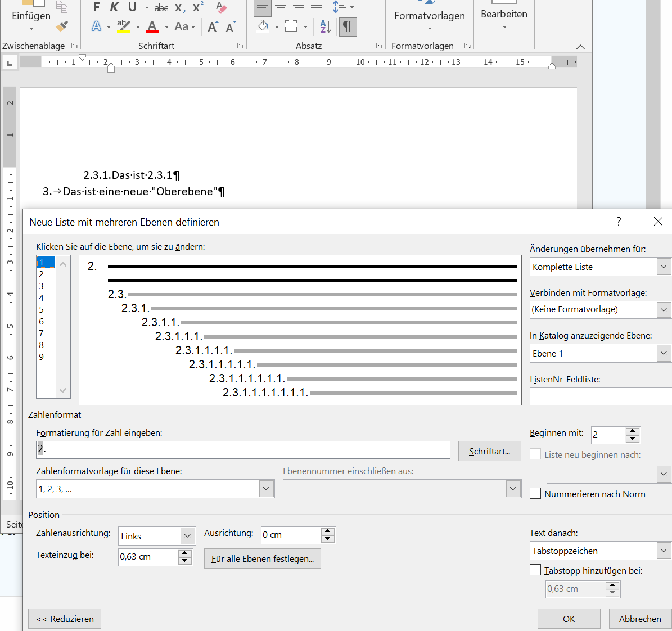Open the 'In Katalog anzuzeigende Ebene' dropdown
This screenshot has height=631, width=672.
point(664,353)
